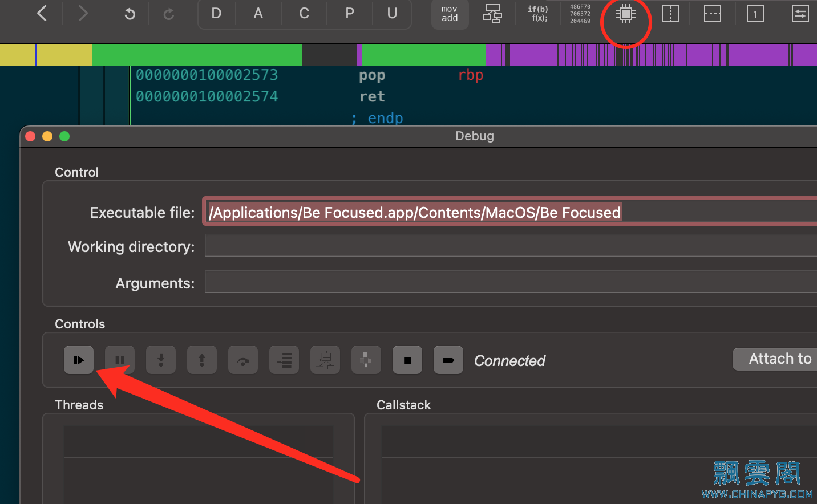Close the Debug window red button
Image resolution: width=817 pixels, height=504 pixels.
[31, 136]
